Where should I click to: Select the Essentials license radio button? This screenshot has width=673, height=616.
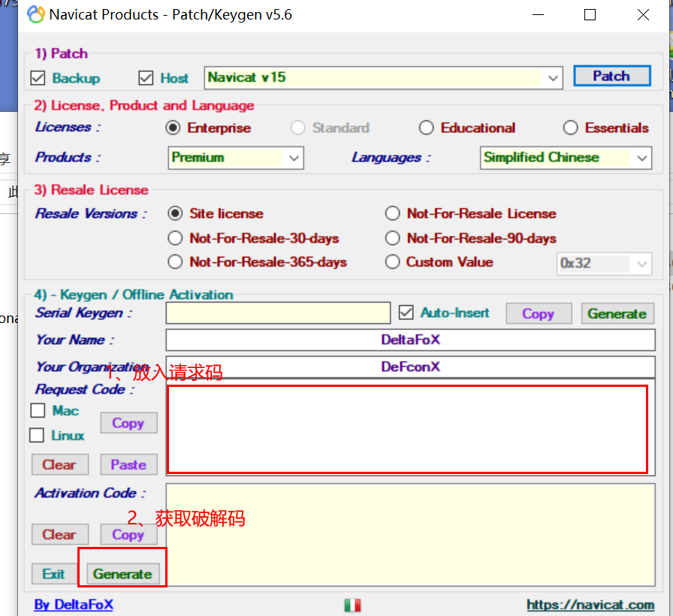click(570, 128)
